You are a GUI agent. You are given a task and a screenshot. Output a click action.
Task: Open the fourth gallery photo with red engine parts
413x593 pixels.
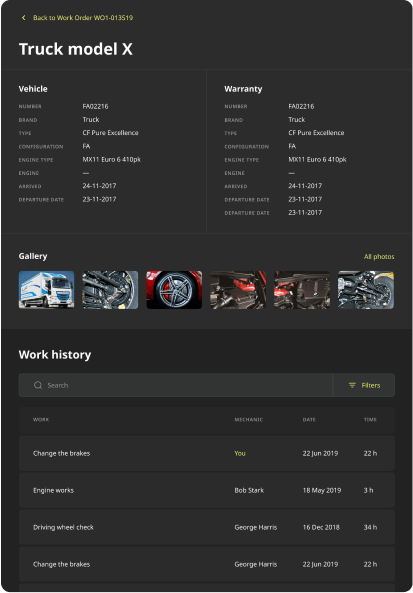[x=238, y=290]
